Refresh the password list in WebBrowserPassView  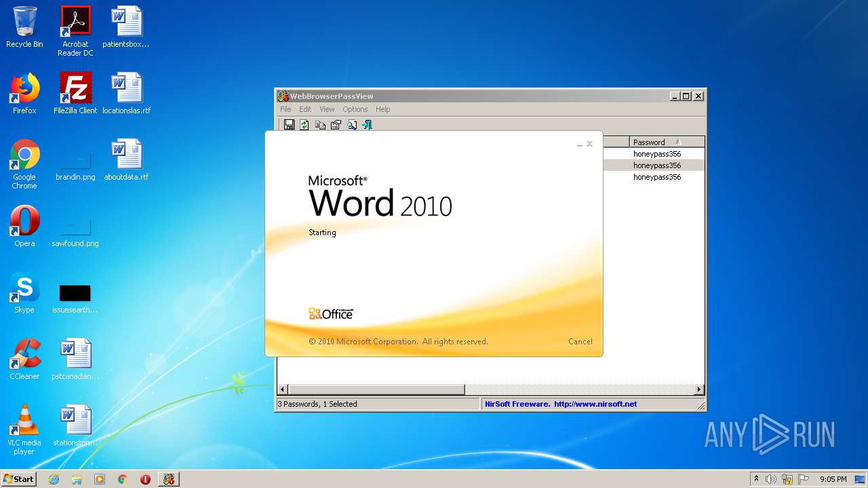(x=304, y=125)
